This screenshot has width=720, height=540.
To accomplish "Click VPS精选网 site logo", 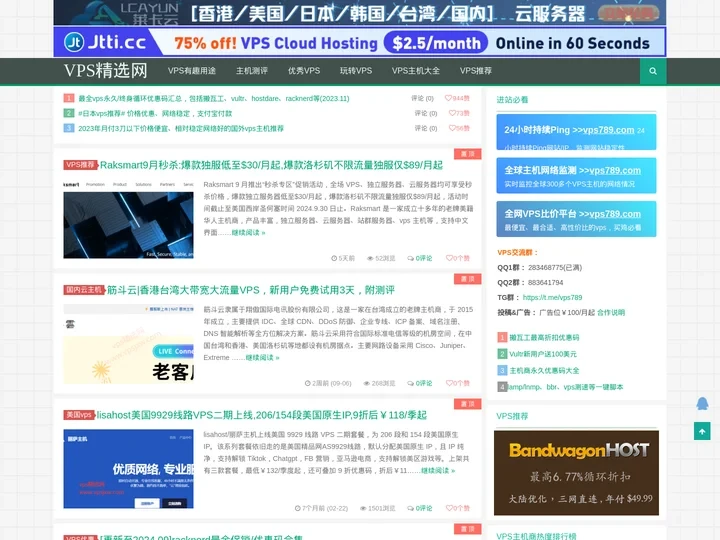I will click(106, 71).
